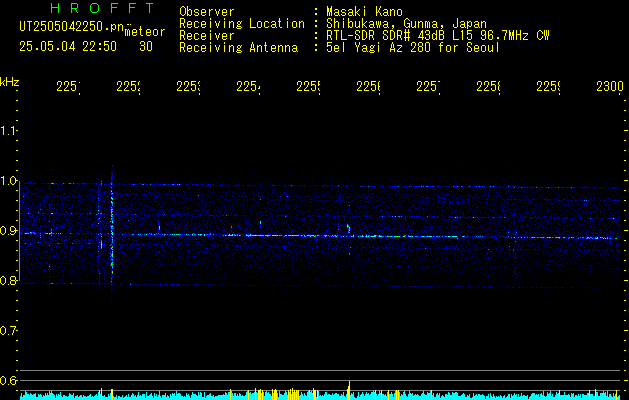Click the green HROFFT title
Screen dimensions: 629x400
pos(103,8)
